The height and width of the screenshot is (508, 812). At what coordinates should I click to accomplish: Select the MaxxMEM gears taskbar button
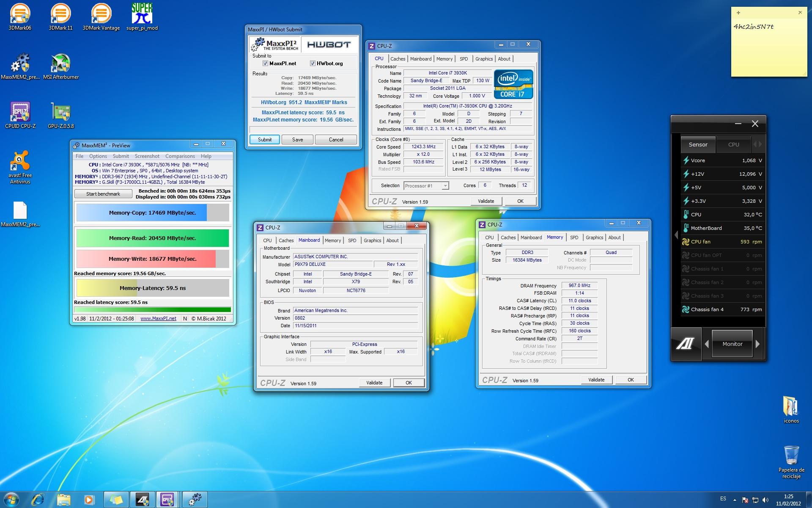(x=195, y=500)
